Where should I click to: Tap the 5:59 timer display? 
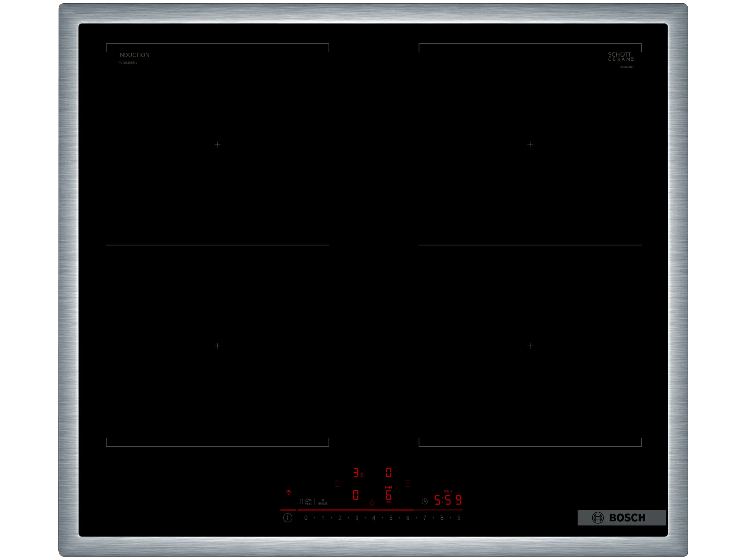click(x=447, y=500)
